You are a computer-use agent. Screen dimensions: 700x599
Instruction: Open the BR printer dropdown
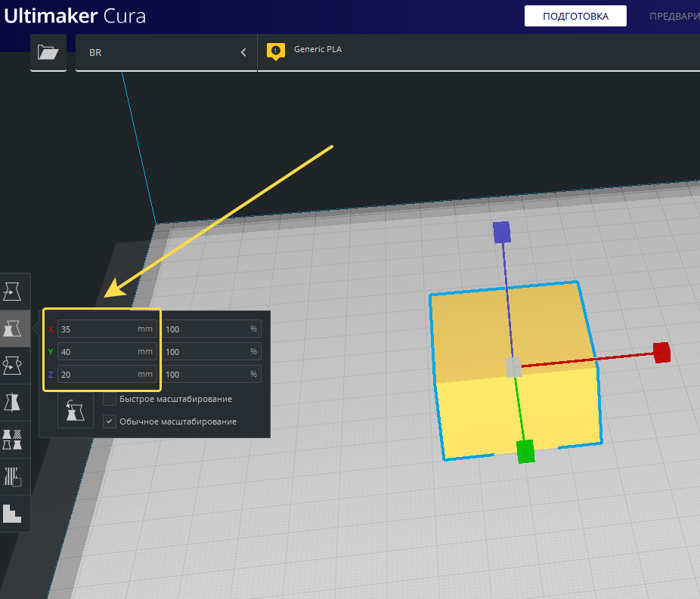tap(166, 52)
